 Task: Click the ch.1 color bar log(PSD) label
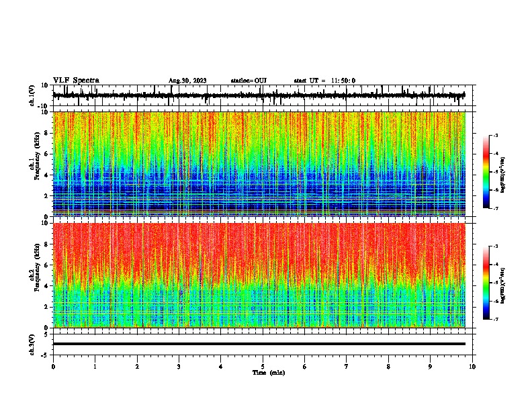point(502,175)
